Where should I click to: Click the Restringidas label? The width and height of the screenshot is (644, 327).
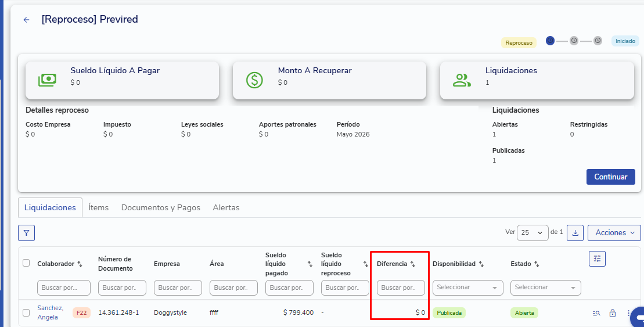(x=589, y=124)
